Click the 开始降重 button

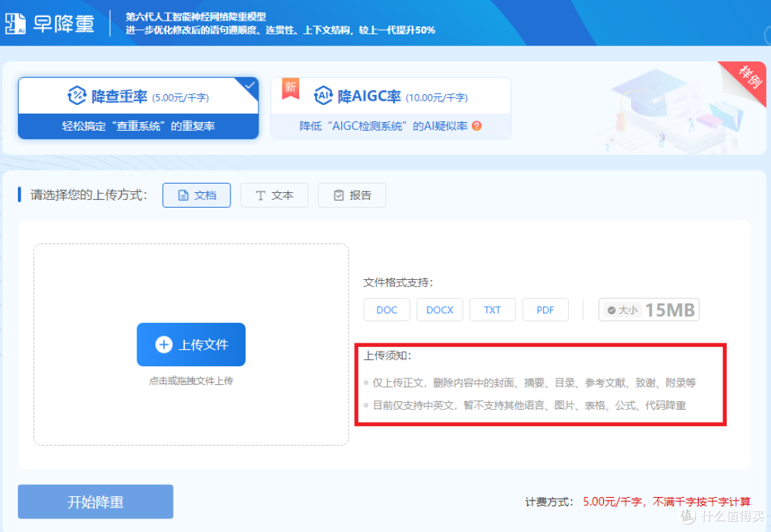click(96, 501)
